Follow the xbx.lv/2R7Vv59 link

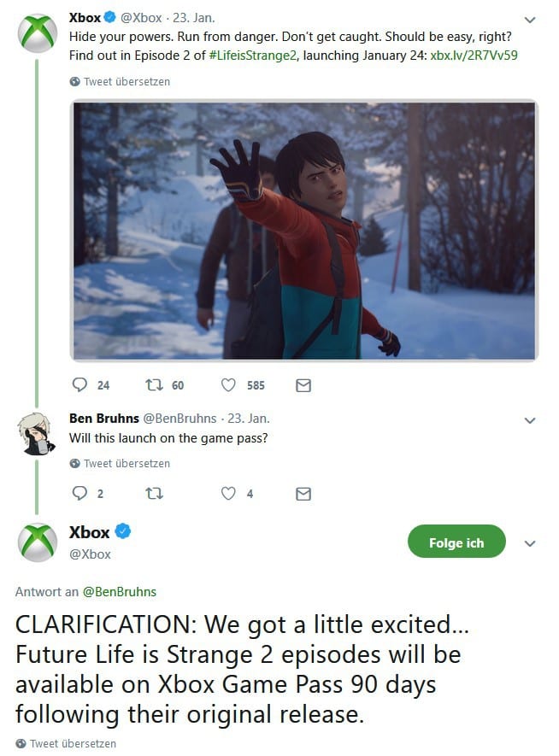474,56
